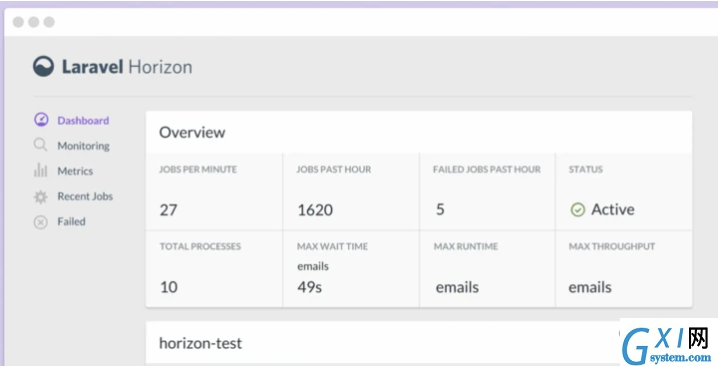718x366 pixels.
Task: Click the Laravel Horizon logo icon
Action: pos(44,66)
